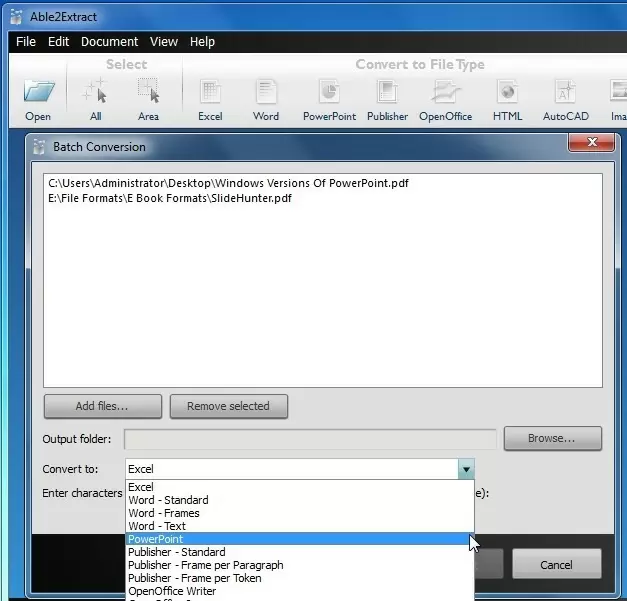Select the All selection tool icon

click(96, 93)
